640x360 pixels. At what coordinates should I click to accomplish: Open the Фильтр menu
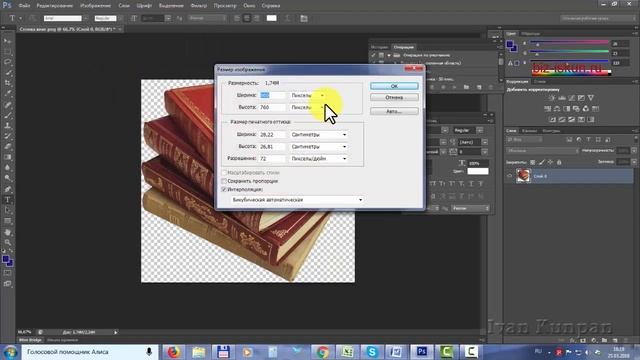point(199,6)
